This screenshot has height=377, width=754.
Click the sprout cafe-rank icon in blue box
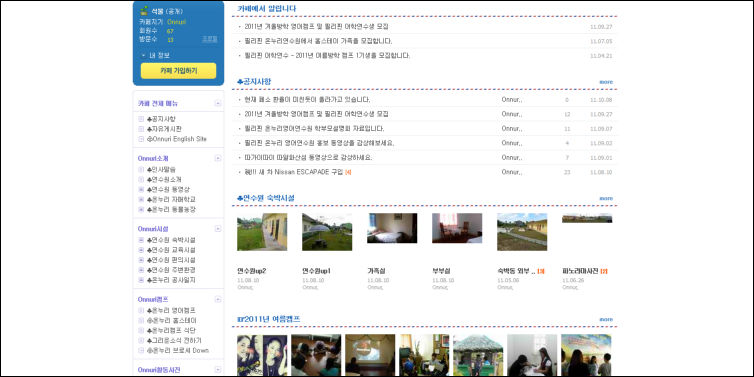tap(144, 11)
